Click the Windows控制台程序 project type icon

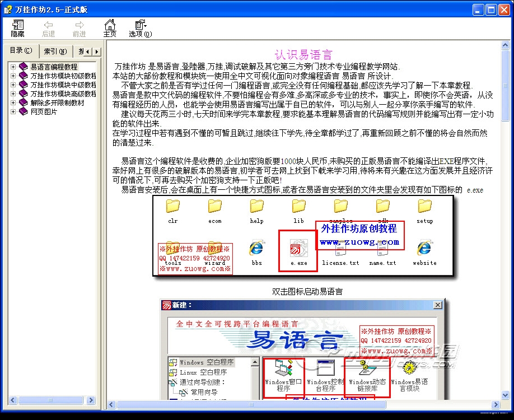tap(325, 368)
